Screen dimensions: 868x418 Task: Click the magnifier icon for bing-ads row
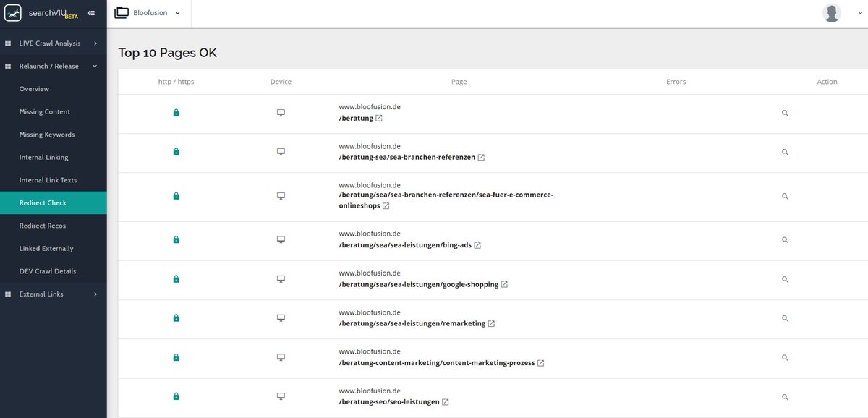(x=785, y=240)
